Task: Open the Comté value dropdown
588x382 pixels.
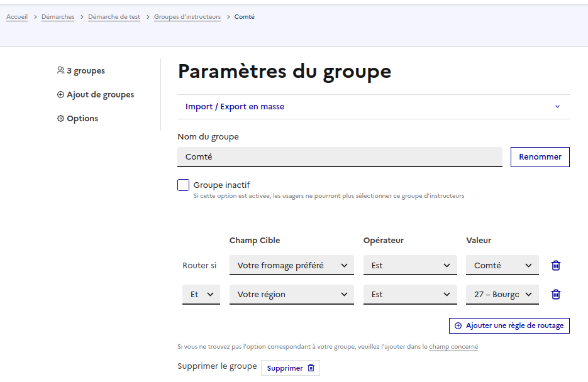Action: [x=502, y=265]
